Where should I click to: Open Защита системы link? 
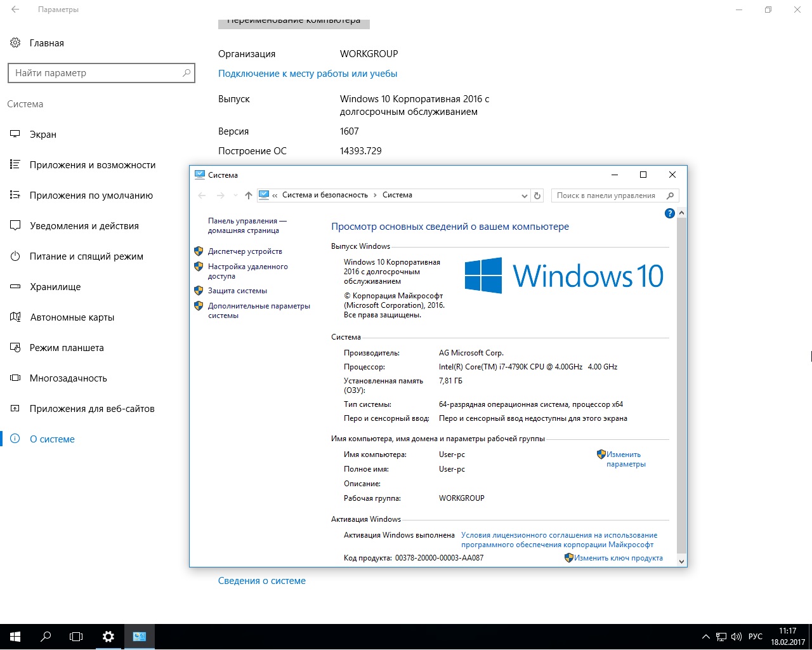[x=237, y=291]
